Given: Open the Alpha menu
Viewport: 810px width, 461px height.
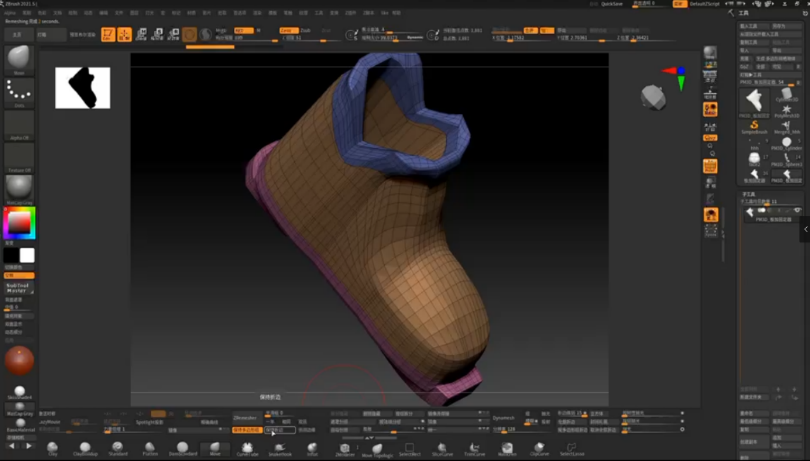Looking at the screenshot, I should [x=8, y=13].
